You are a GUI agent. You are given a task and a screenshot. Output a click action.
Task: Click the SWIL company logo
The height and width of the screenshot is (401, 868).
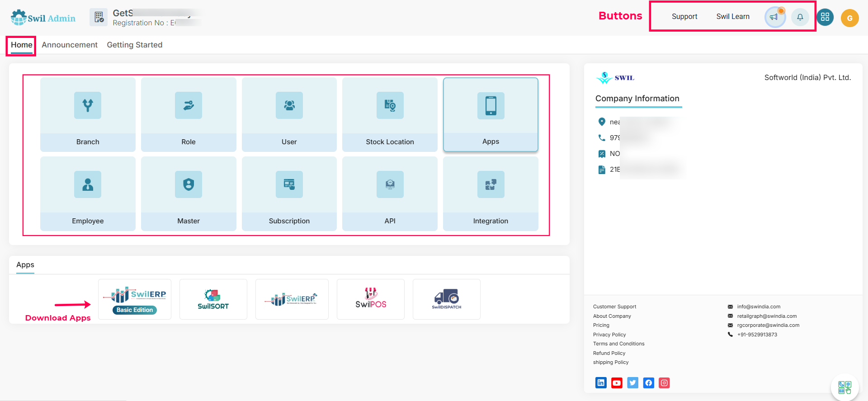click(615, 78)
